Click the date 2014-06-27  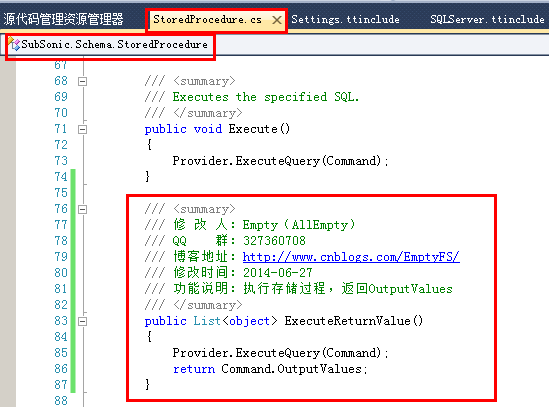(x=278, y=273)
